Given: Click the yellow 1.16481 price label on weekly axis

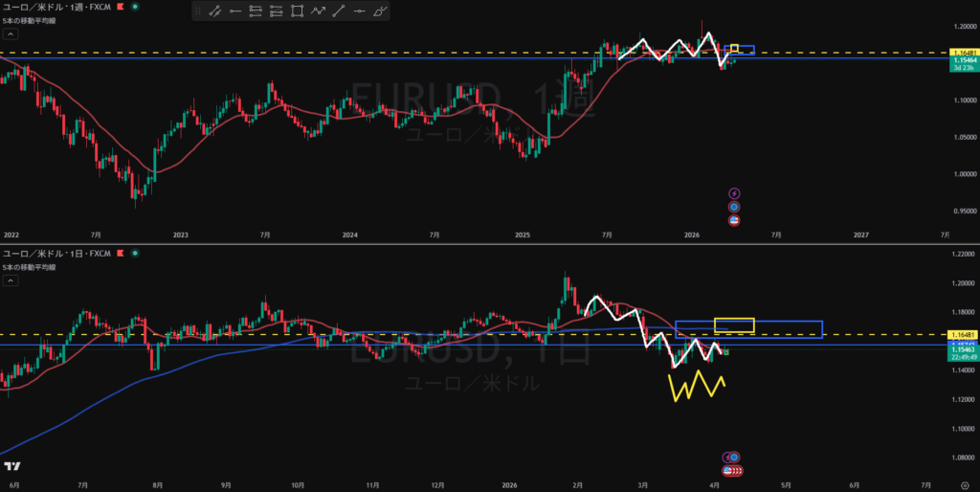Looking at the screenshot, I should click(x=963, y=53).
